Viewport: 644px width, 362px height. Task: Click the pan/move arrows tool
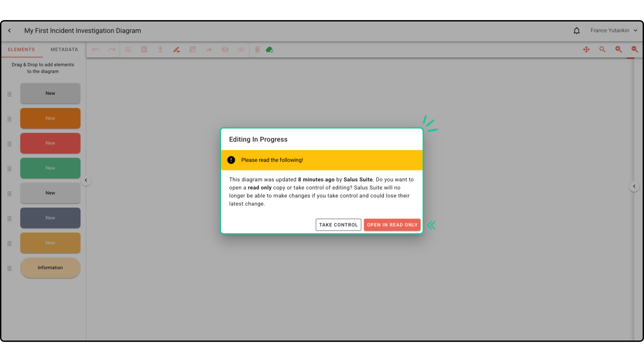(x=586, y=50)
